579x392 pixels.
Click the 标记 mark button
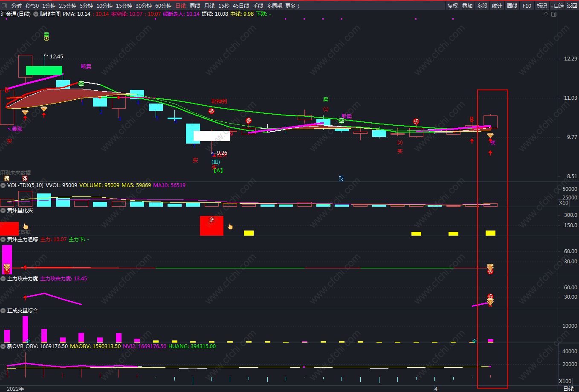542,6
